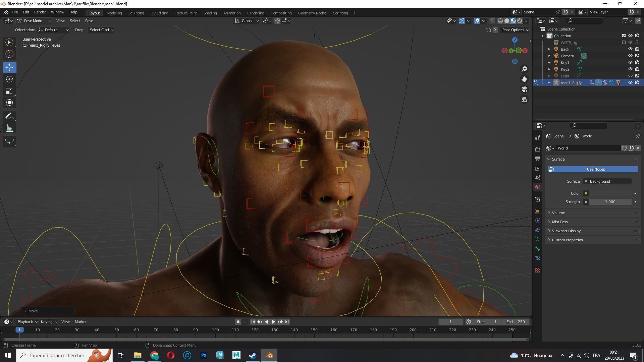The width and height of the screenshot is (644, 362).
Task: Open the File menu
Action: point(15,12)
